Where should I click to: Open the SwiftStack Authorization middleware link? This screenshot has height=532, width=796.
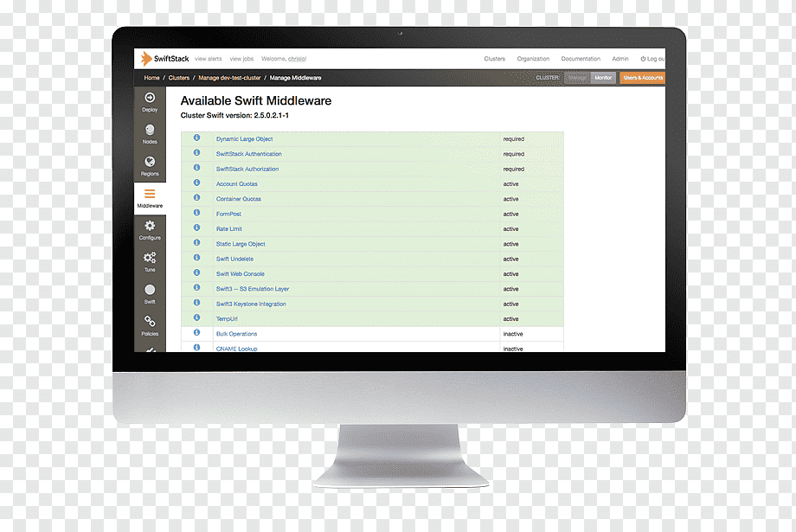tap(247, 169)
